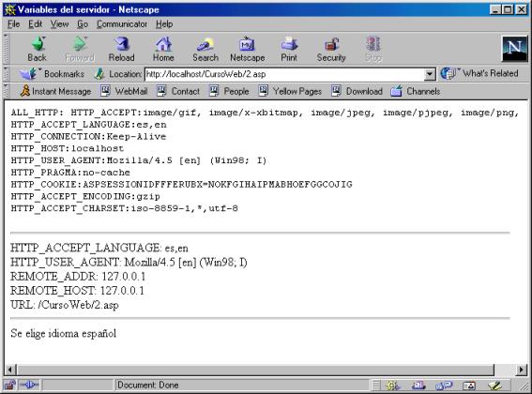The height and width of the screenshot is (394, 532).
Task: Click the Instant Message button
Action: (x=55, y=91)
